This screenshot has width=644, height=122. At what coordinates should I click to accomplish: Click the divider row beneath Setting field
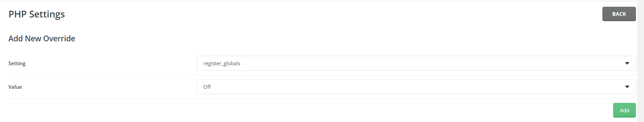322,75
